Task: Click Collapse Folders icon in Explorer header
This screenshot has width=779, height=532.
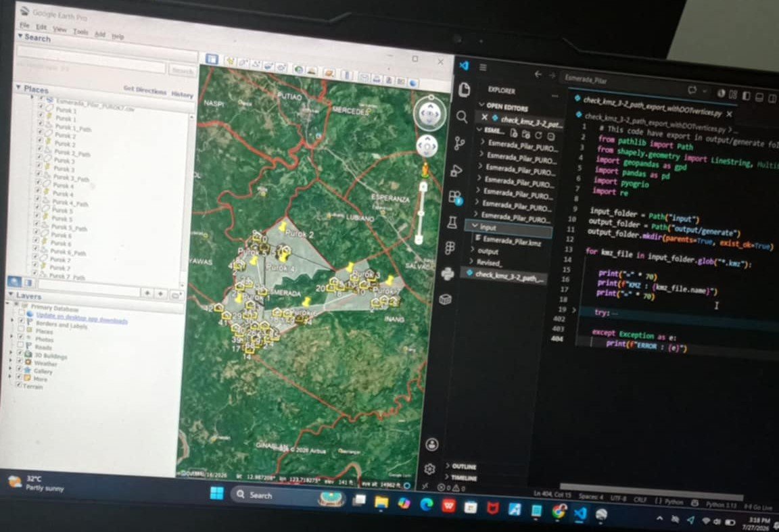Action: [x=551, y=136]
